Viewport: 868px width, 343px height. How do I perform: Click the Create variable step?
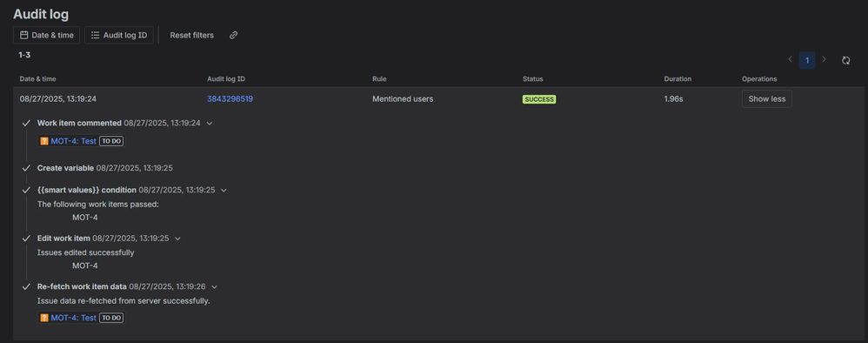pyautogui.click(x=65, y=167)
